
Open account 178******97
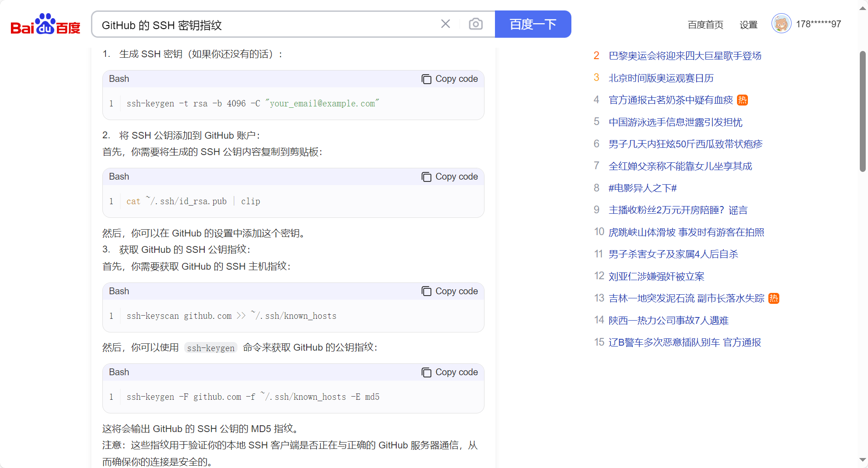[x=818, y=24]
